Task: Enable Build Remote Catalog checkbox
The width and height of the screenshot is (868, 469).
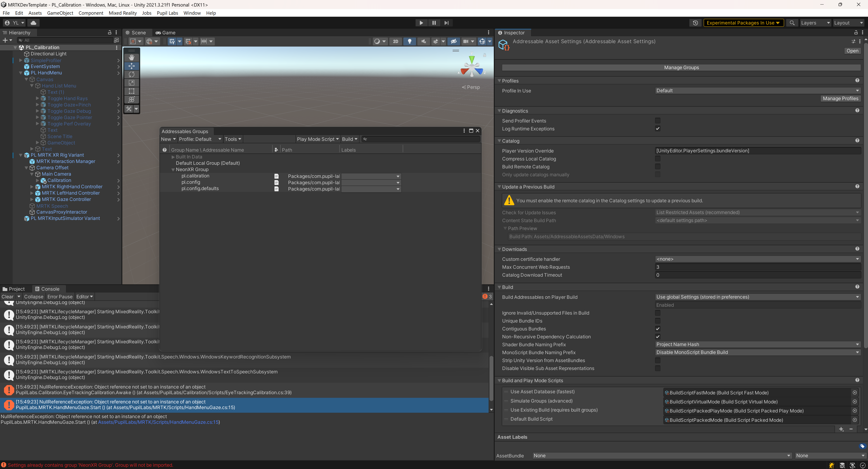Action: click(x=658, y=166)
